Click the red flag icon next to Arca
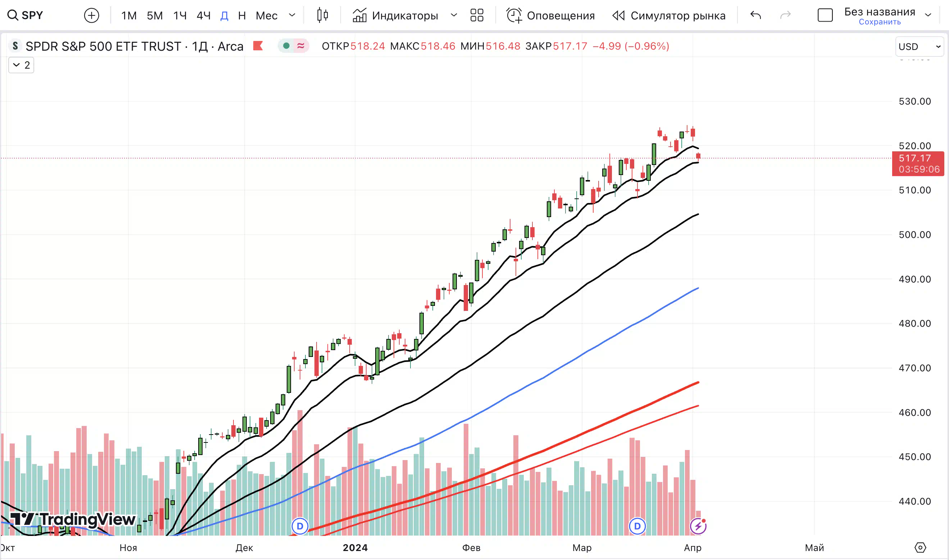949x560 pixels. [x=258, y=46]
